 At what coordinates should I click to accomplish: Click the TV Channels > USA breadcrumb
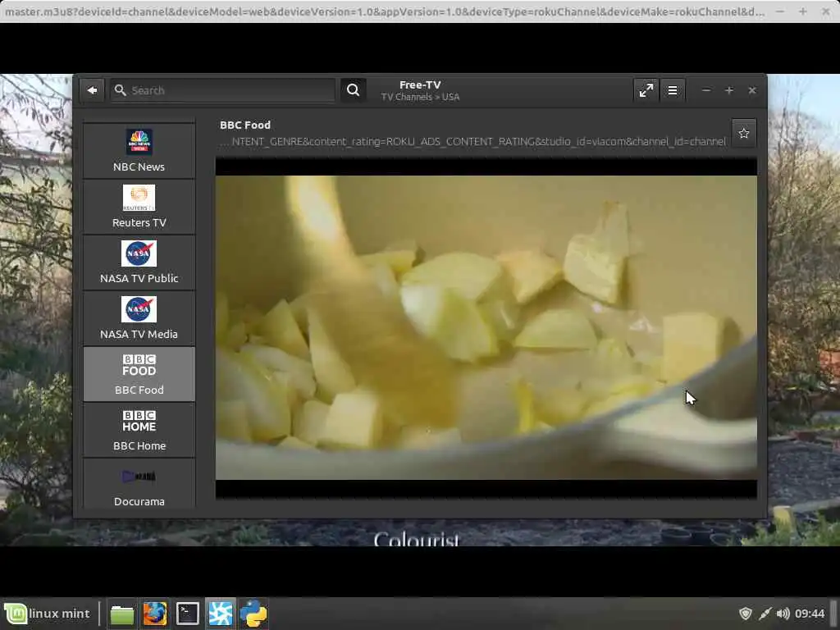tap(420, 97)
